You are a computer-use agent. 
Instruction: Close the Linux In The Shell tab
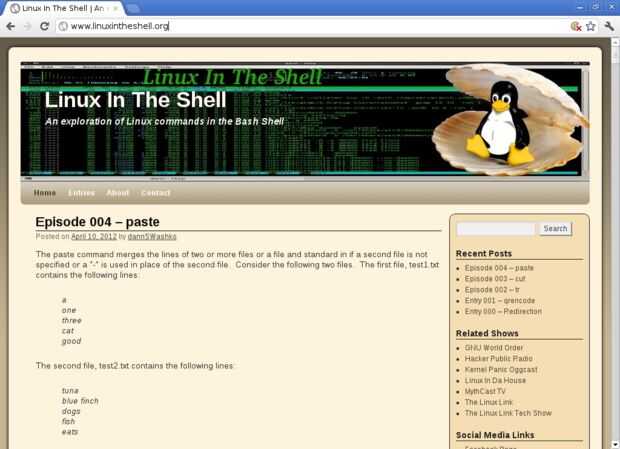pos(116,8)
